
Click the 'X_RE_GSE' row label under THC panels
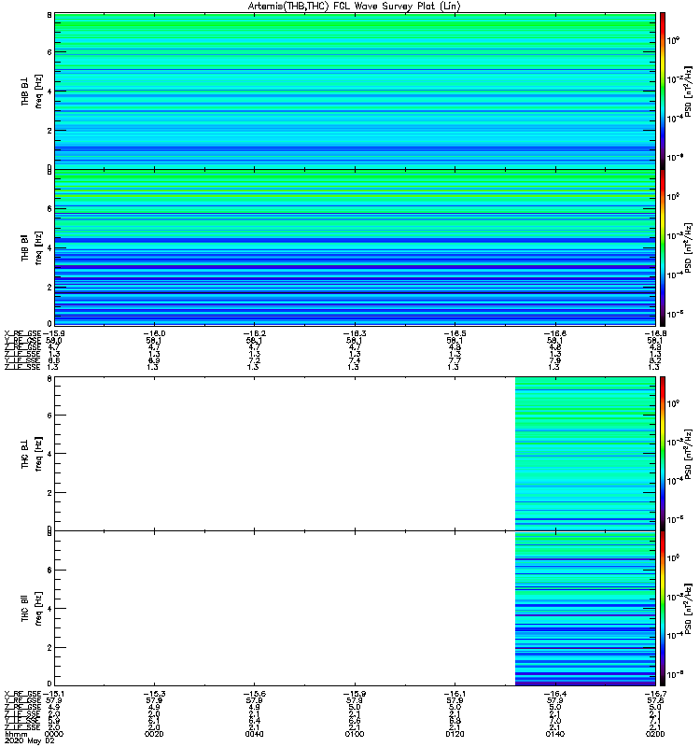[x=22, y=694]
